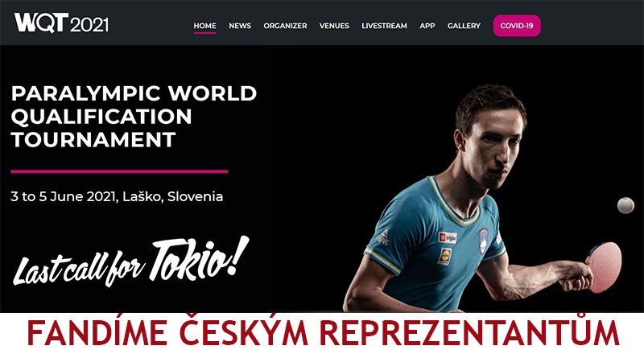
Task: Click the pink divider line under heading
Action: pos(119,171)
